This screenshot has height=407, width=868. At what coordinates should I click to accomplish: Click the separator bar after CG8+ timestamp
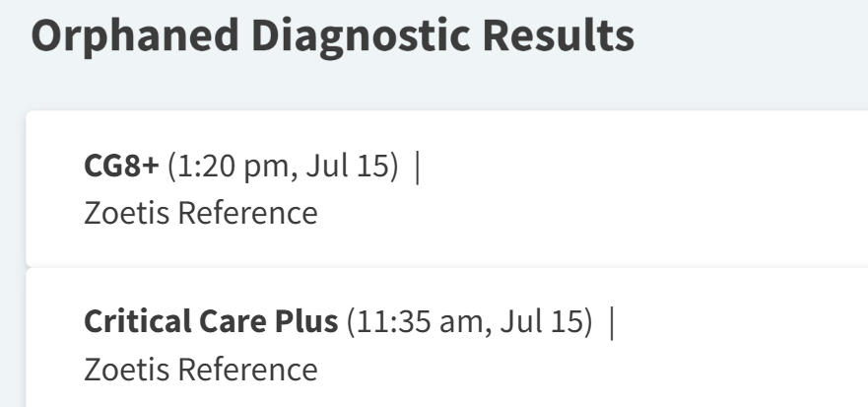[418, 168]
